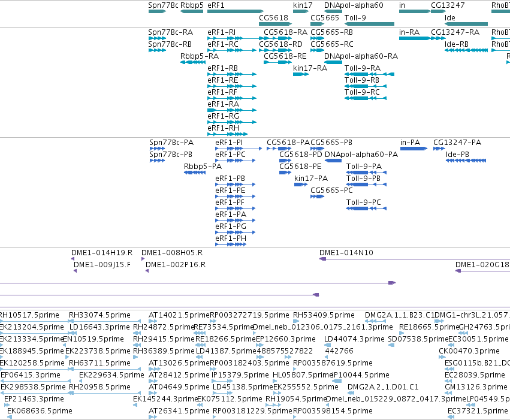This screenshot has height=420, width=510.
Task: Select the CG13247-PA protein label
Action: point(457,143)
